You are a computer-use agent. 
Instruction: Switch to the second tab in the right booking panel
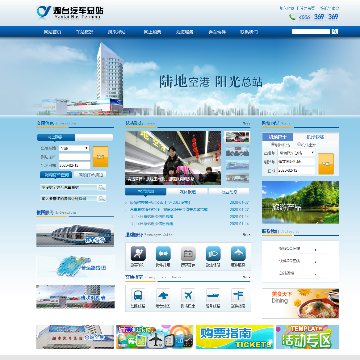(x=316, y=137)
